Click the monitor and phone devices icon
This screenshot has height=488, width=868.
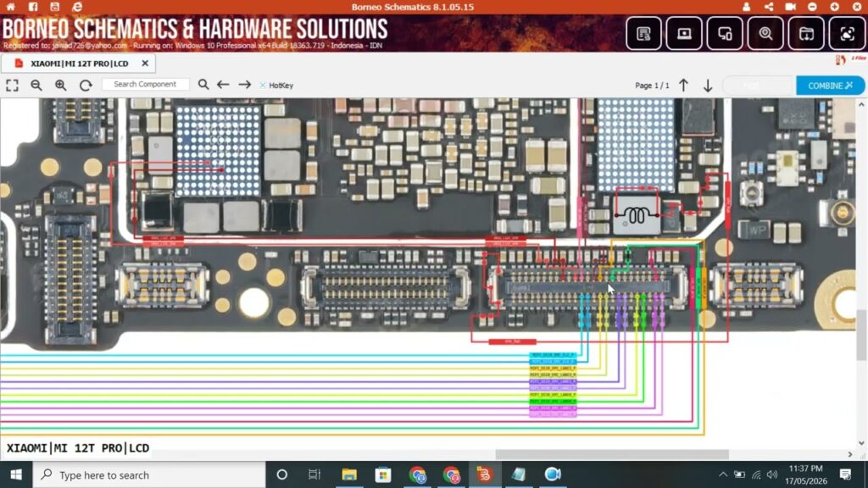[x=725, y=34]
